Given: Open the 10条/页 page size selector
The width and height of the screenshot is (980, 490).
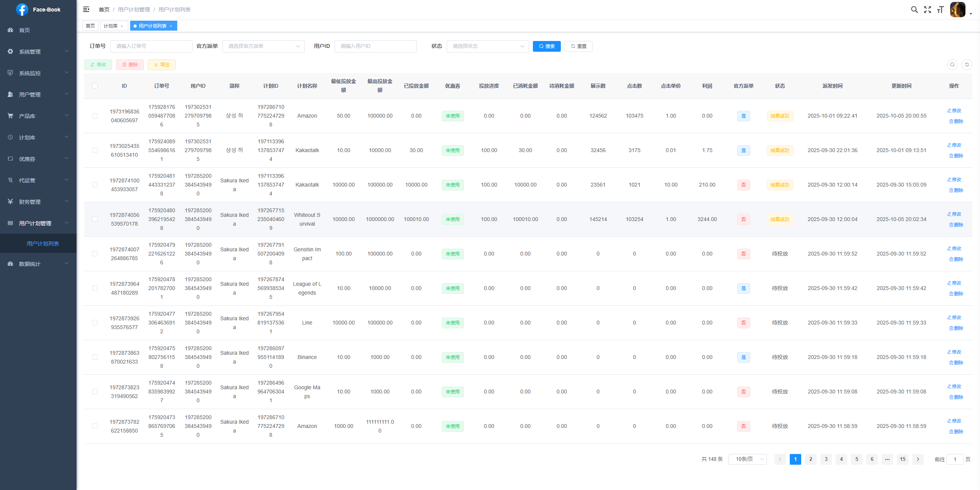Looking at the screenshot, I should (747, 459).
